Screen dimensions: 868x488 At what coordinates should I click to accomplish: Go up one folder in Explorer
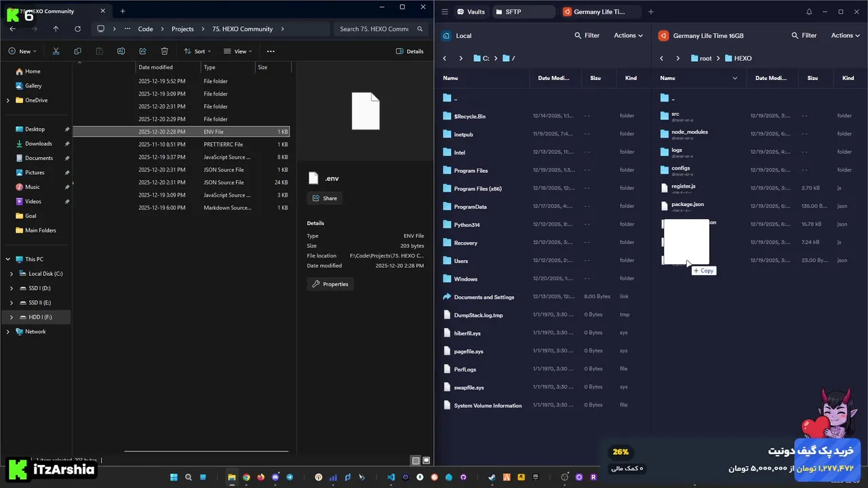56,29
